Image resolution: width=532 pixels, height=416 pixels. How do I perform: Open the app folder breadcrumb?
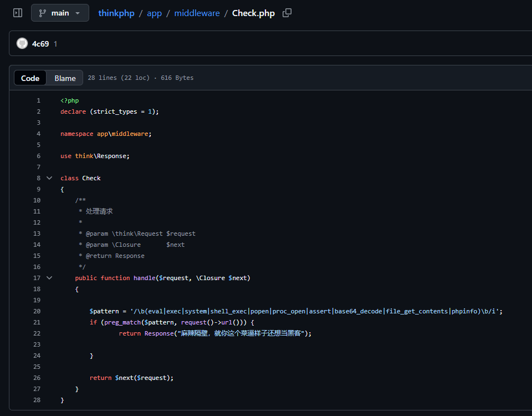(154, 13)
